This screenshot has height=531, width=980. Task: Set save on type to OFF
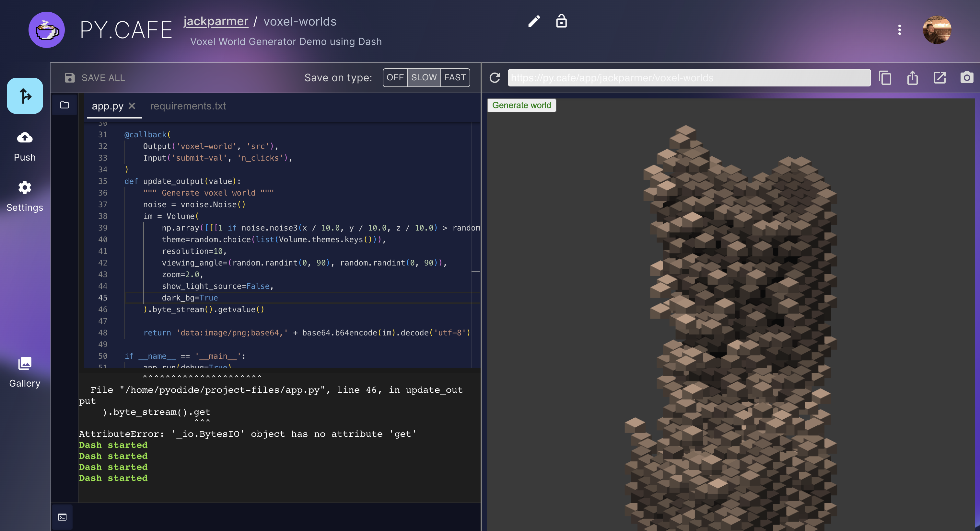click(396, 77)
